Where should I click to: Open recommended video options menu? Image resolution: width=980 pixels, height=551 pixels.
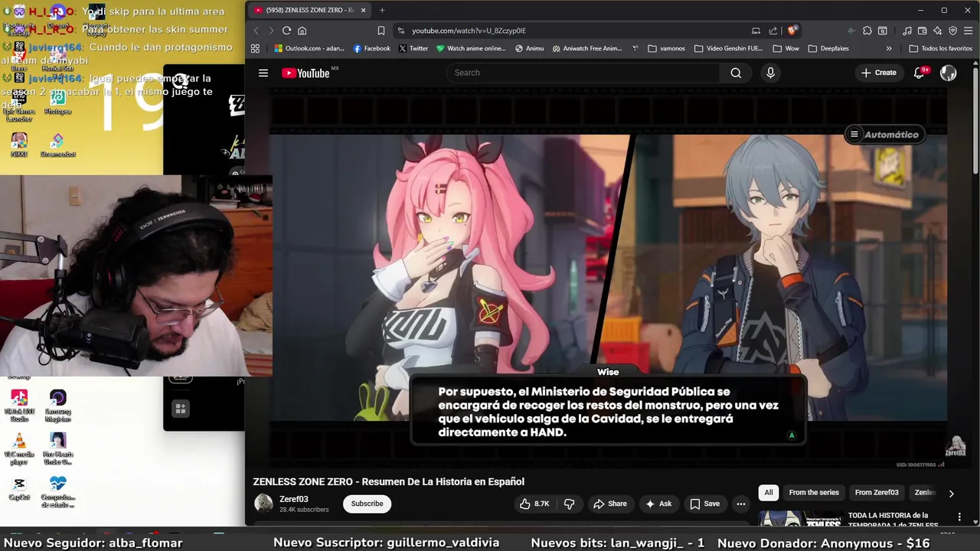coord(959,517)
